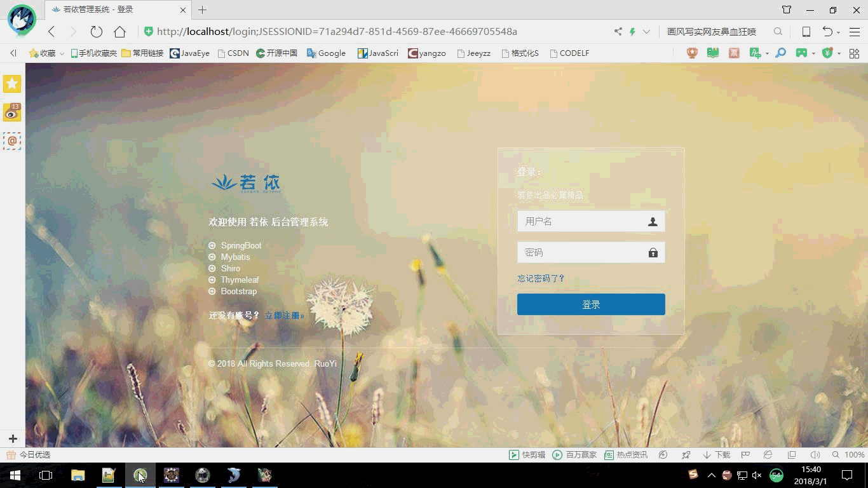This screenshot has height=488, width=868.
Task: Open a new tab with the plus button
Action: [x=202, y=10]
